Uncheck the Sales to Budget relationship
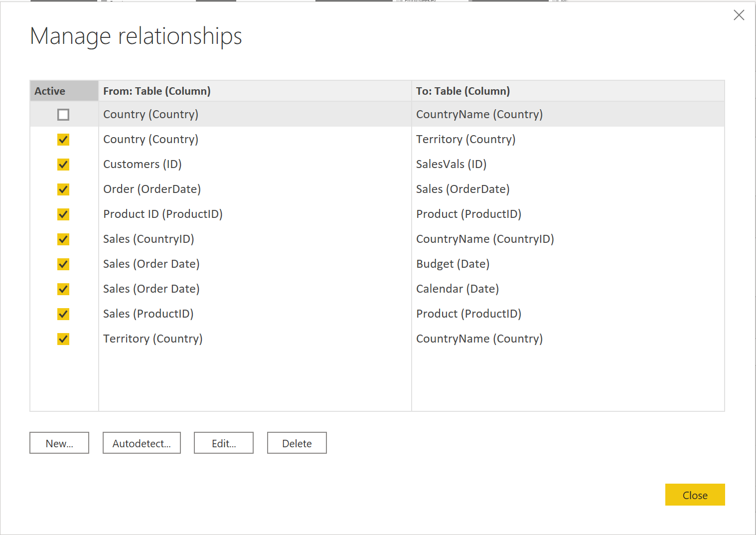 click(x=63, y=264)
